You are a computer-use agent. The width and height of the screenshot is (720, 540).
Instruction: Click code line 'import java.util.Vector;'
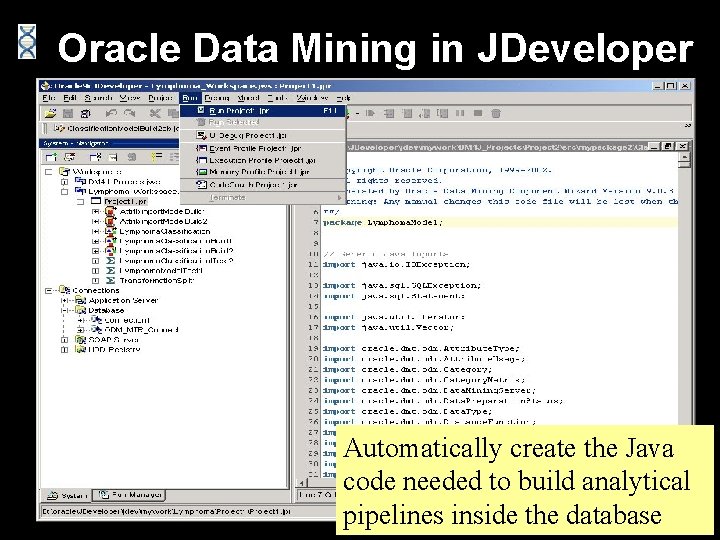(388, 327)
